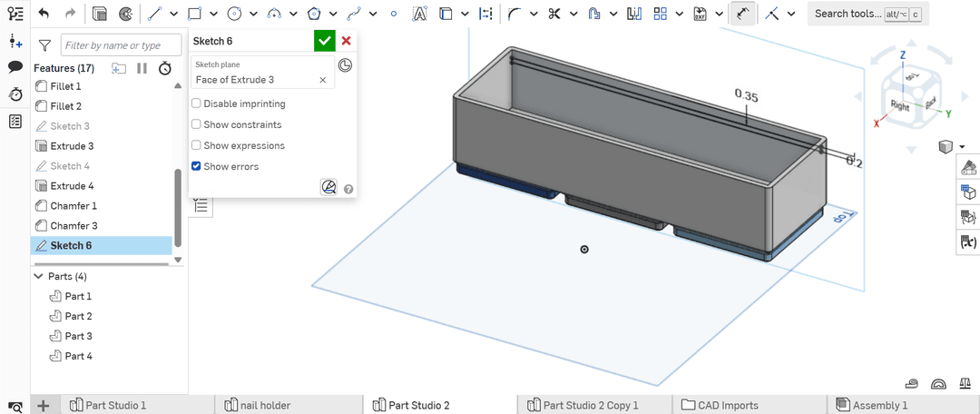Open the Line tool dropdown arrow

coord(173,14)
